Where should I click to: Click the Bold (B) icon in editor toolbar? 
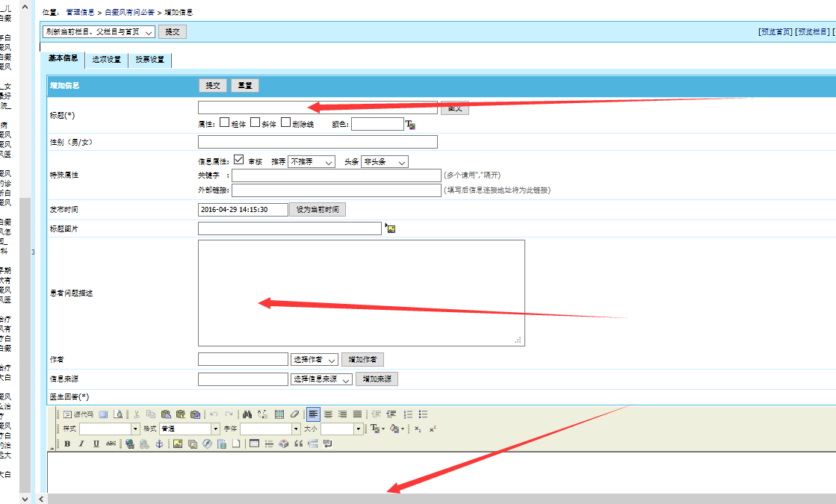coord(67,444)
